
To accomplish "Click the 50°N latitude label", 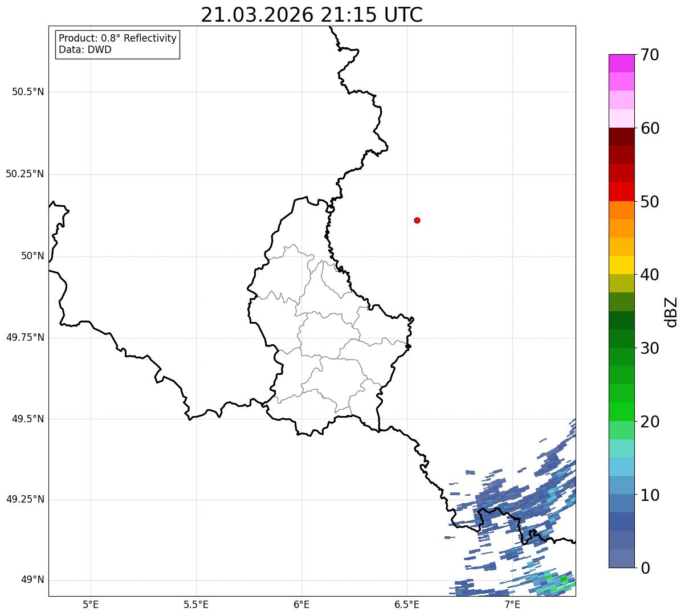I will [32, 256].
